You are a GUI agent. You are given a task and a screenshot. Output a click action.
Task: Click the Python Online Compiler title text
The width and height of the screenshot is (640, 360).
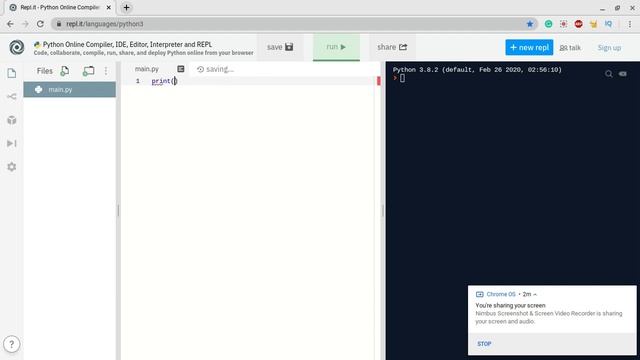[127, 44]
